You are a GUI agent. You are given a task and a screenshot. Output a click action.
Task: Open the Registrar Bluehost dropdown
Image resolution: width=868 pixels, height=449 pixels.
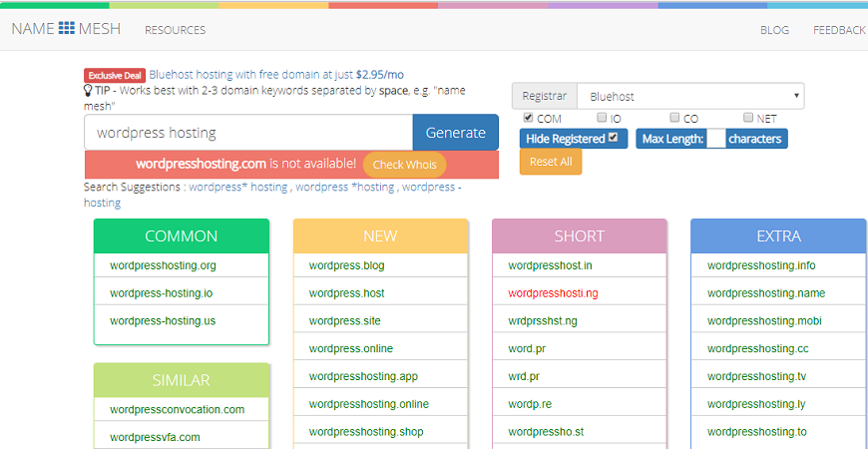point(690,97)
